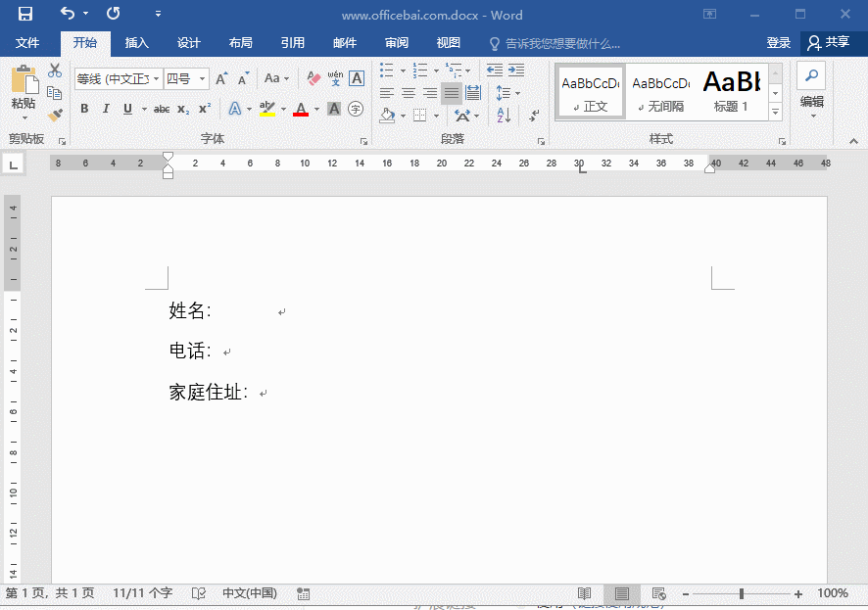The width and height of the screenshot is (868, 610).
Task: Click the 登录 sign-in button
Action: coord(778,43)
